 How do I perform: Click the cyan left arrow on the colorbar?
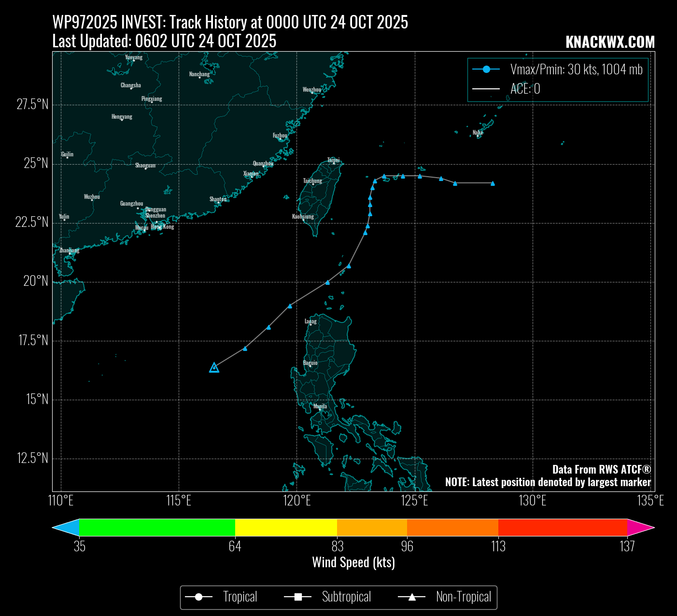coord(66,528)
